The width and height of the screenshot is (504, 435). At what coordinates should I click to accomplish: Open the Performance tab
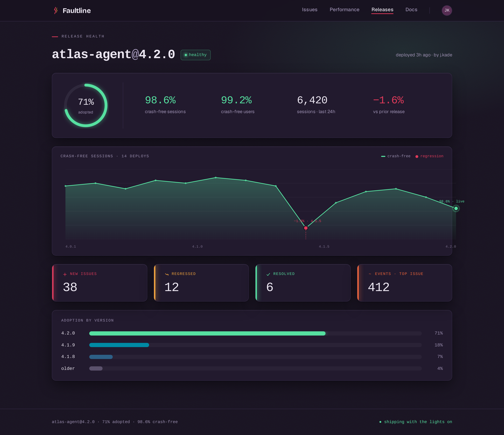(344, 9)
